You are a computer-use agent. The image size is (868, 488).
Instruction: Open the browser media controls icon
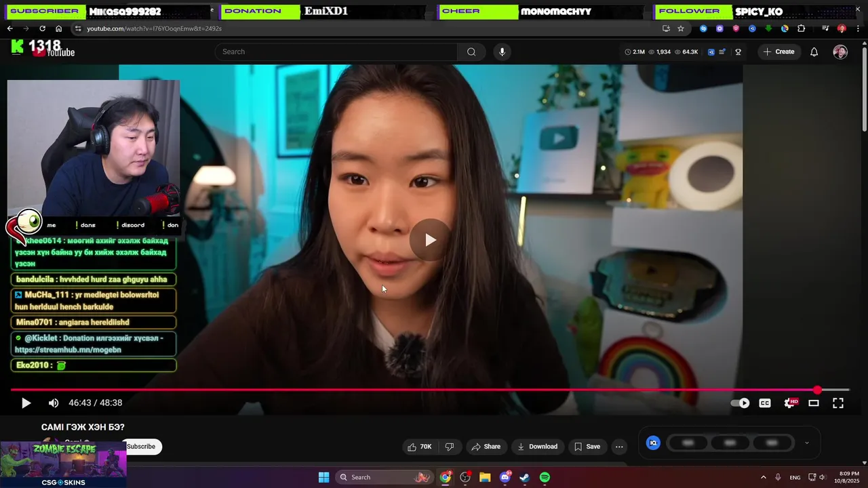tap(825, 28)
